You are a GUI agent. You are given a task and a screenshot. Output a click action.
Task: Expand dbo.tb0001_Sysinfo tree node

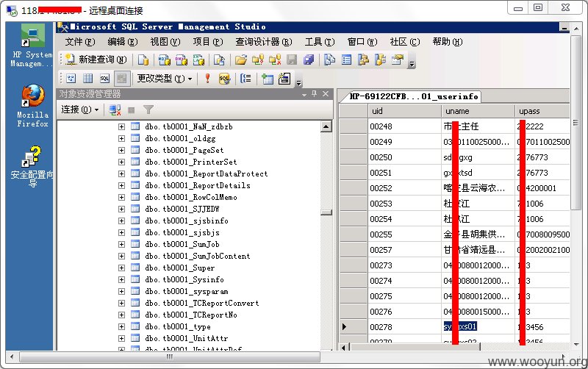(121, 279)
